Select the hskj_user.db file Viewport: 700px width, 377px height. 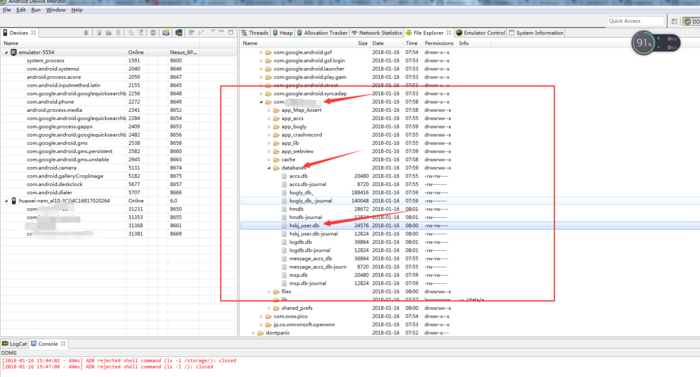[304, 226]
